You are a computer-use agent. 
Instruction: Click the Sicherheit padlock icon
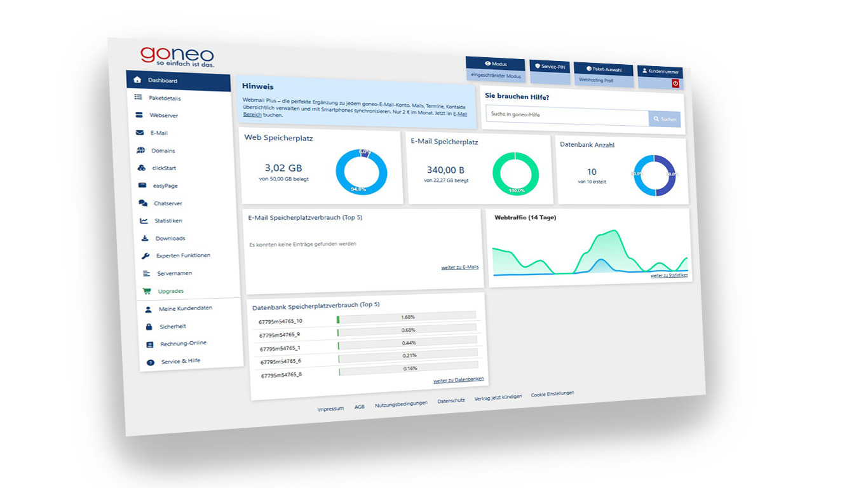pos(149,327)
